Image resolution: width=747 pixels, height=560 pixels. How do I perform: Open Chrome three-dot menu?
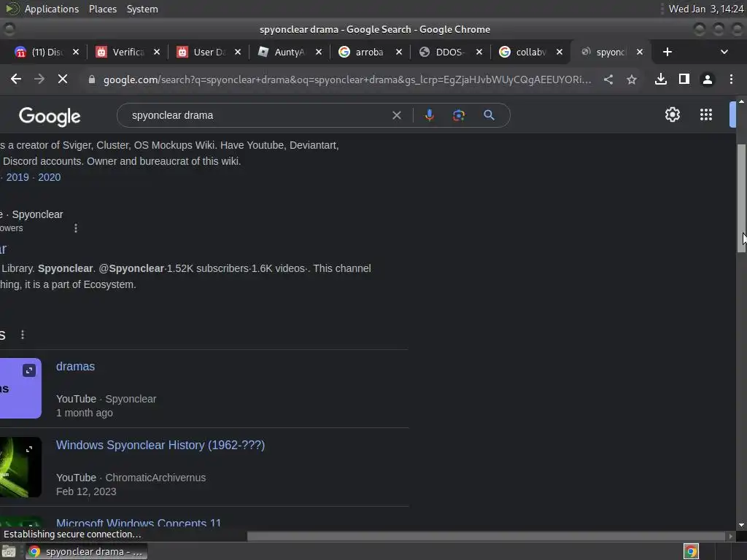(x=731, y=79)
